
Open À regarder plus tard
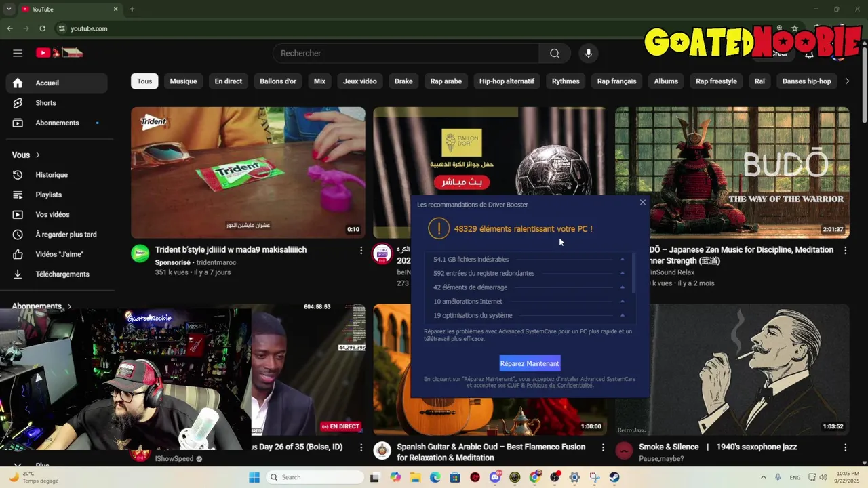pyautogui.click(x=57, y=235)
